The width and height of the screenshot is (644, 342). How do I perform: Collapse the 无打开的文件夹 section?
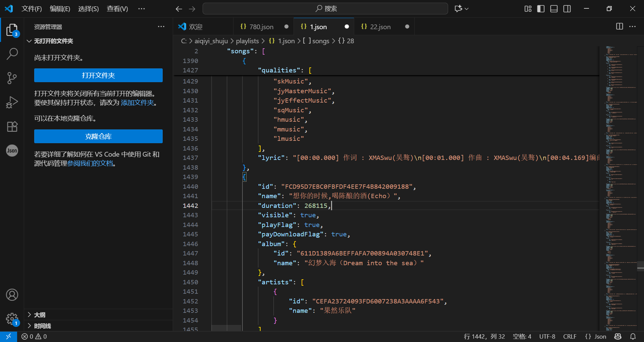click(53, 41)
